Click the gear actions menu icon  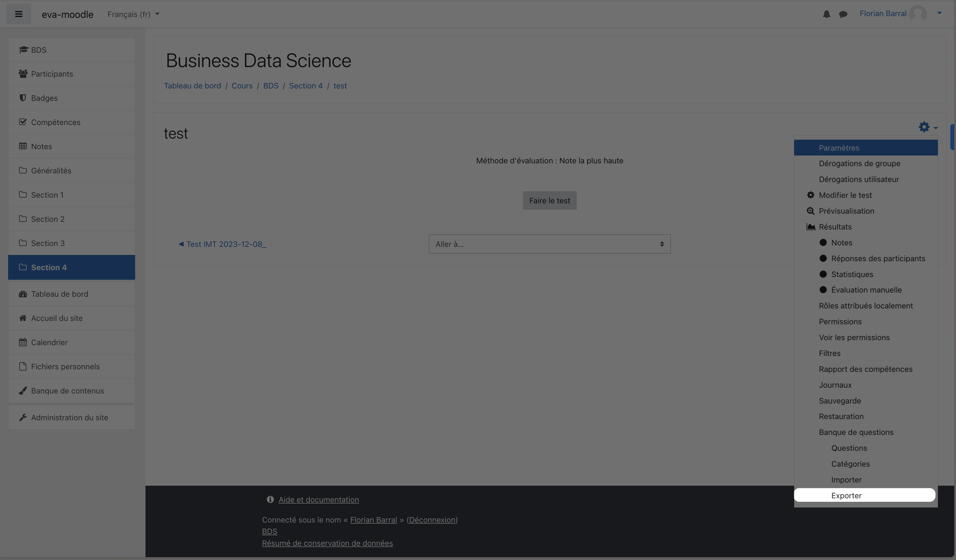click(925, 127)
